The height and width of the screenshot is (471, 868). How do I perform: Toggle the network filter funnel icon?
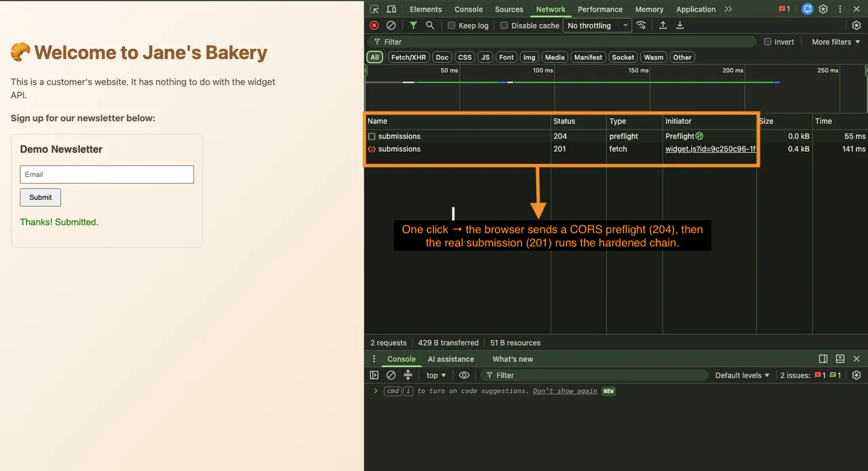413,26
